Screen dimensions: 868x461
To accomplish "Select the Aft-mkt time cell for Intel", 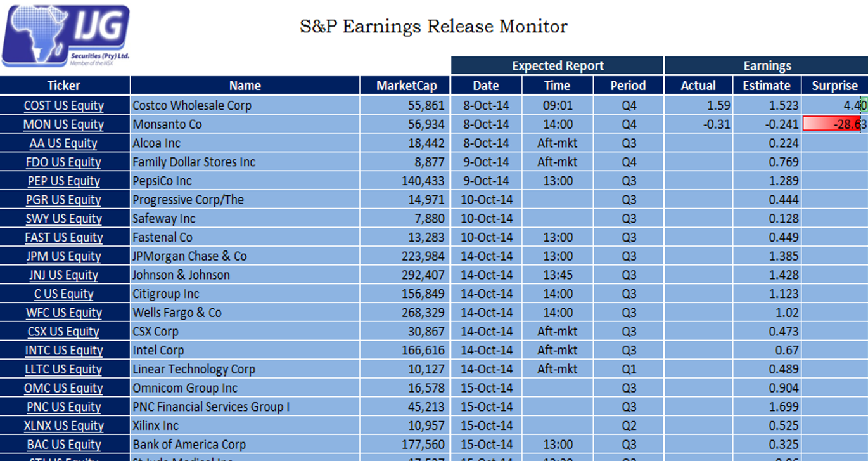I will pos(557,351).
